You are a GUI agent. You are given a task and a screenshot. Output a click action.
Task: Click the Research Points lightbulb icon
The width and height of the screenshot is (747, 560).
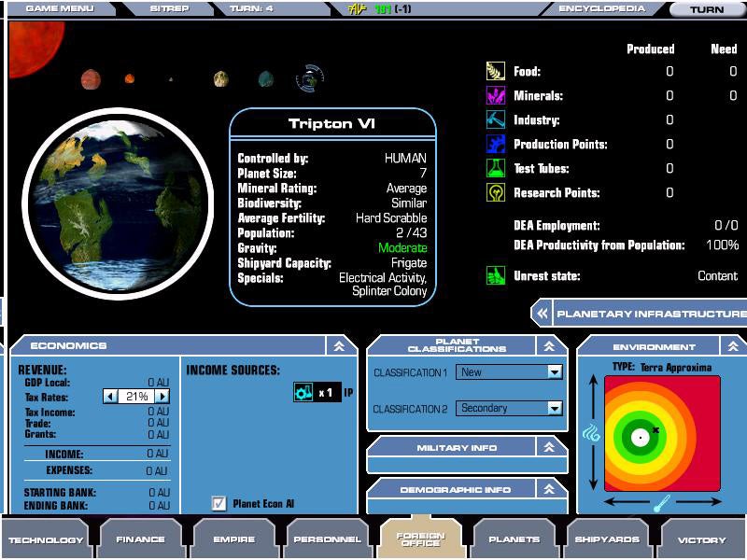pos(495,193)
